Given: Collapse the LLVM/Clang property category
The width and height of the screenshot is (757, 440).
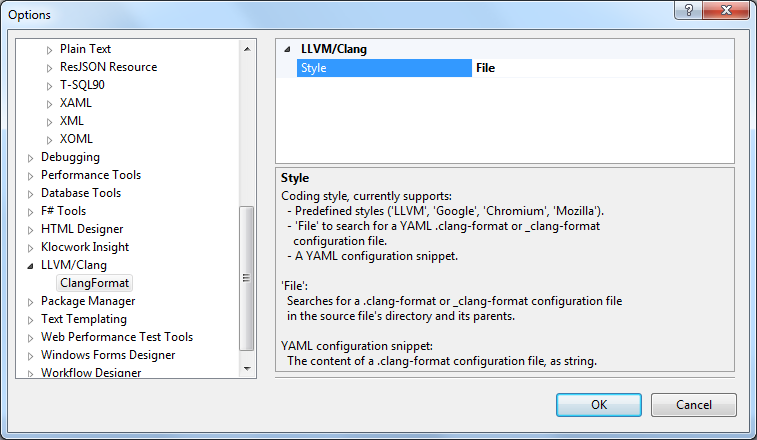Looking at the screenshot, I should pos(288,48).
